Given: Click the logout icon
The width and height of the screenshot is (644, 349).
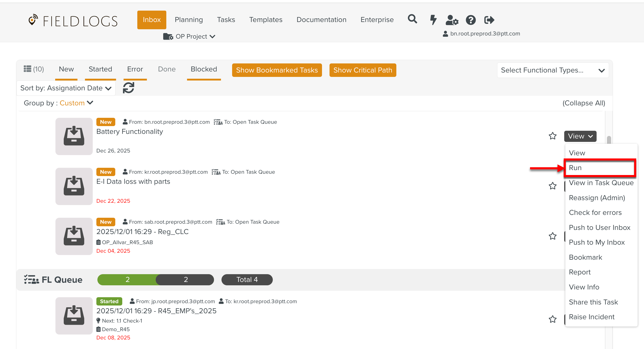Looking at the screenshot, I should (x=489, y=20).
